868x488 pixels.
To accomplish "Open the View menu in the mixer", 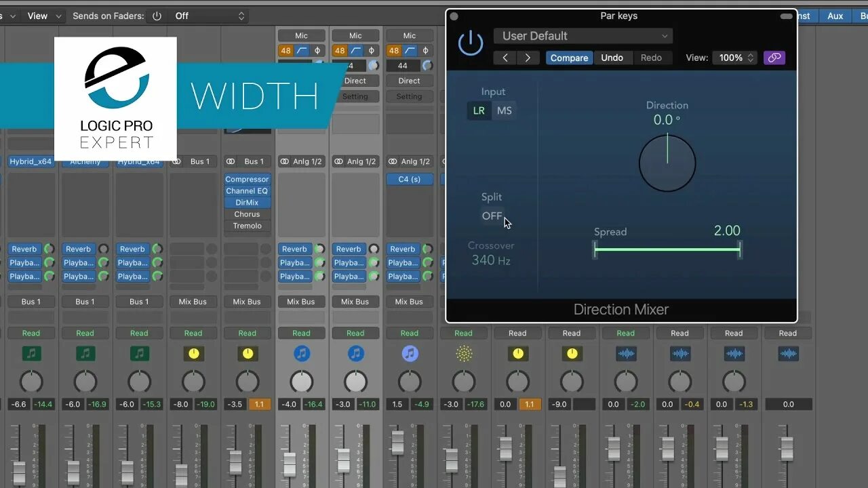I will (x=43, y=16).
